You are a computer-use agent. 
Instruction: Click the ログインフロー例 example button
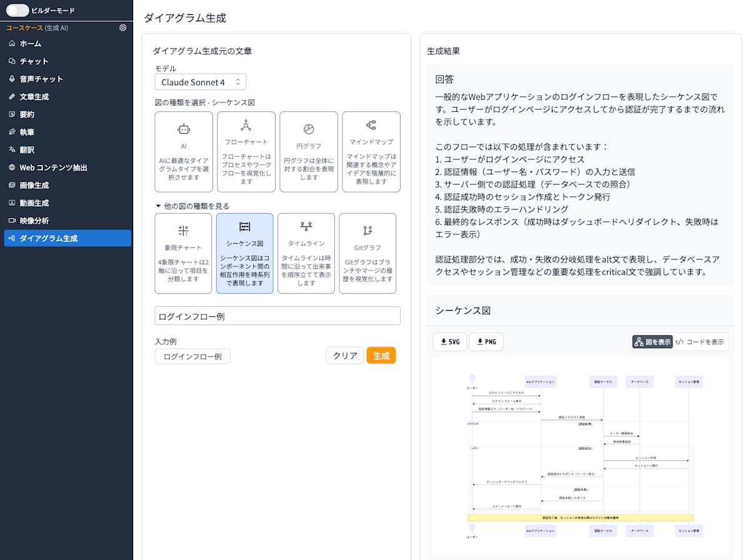pos(192,356)
